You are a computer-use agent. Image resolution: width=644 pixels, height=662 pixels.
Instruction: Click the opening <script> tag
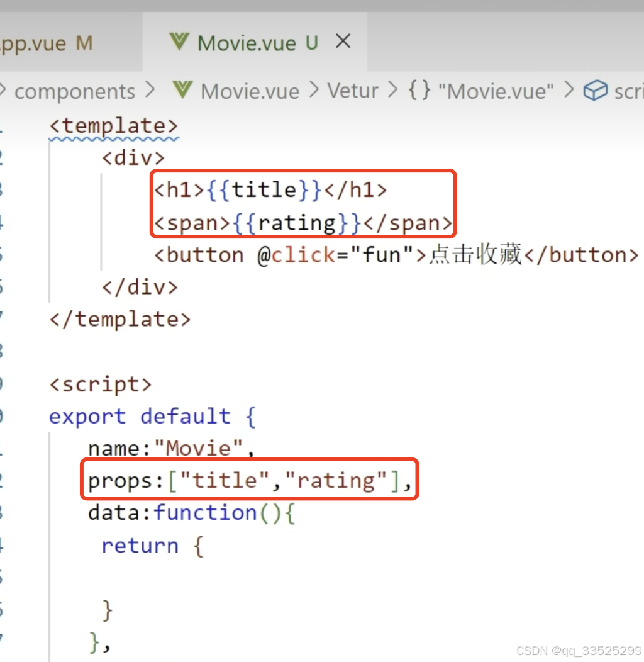coord(101,384)
